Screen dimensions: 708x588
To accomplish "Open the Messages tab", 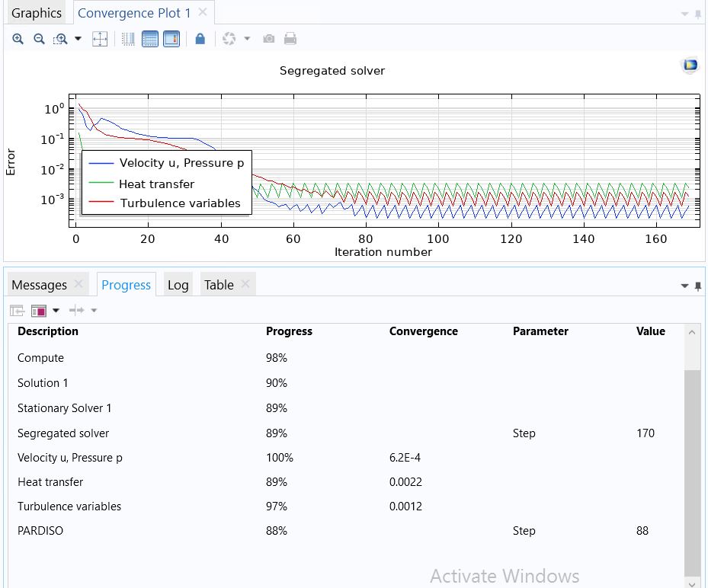I will coord(40,285).
